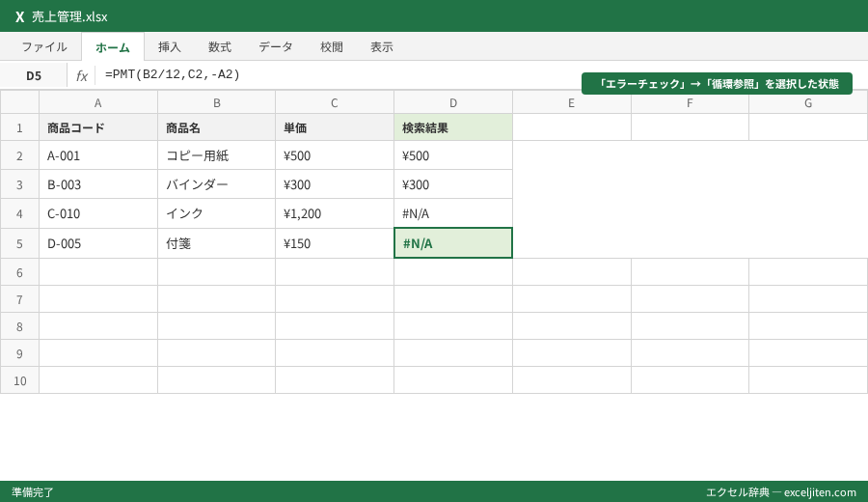This screenshot has width=868, height=502.
Task: Click the 売上管理.xlsx title text
Action: click(x=69, y=16)
